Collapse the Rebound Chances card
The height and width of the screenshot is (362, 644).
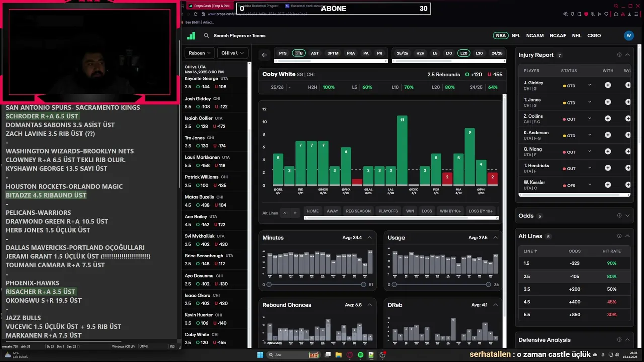[370, 305]
